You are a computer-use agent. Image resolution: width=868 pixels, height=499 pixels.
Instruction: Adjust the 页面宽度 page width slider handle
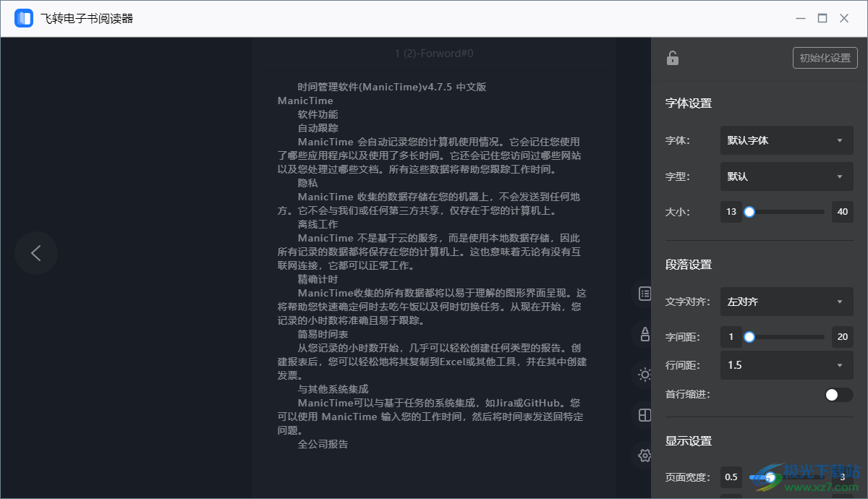770,477
